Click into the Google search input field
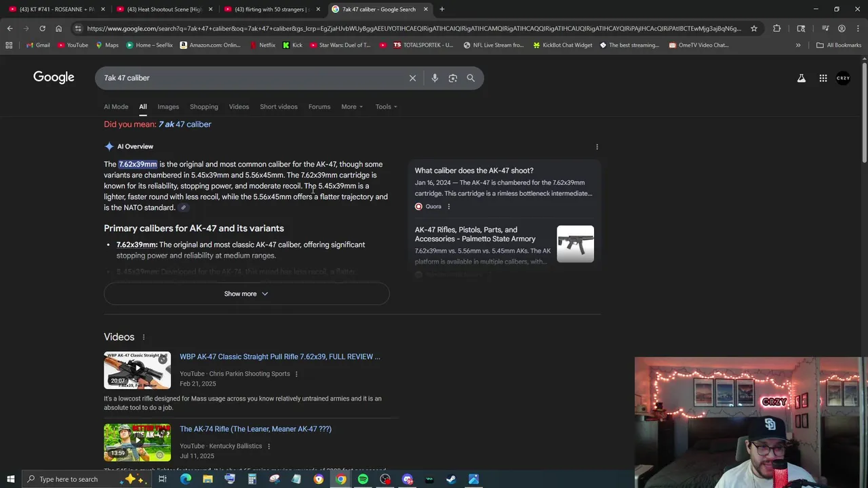The width and height of the screenshot is (868, 488). click(251, 78)
